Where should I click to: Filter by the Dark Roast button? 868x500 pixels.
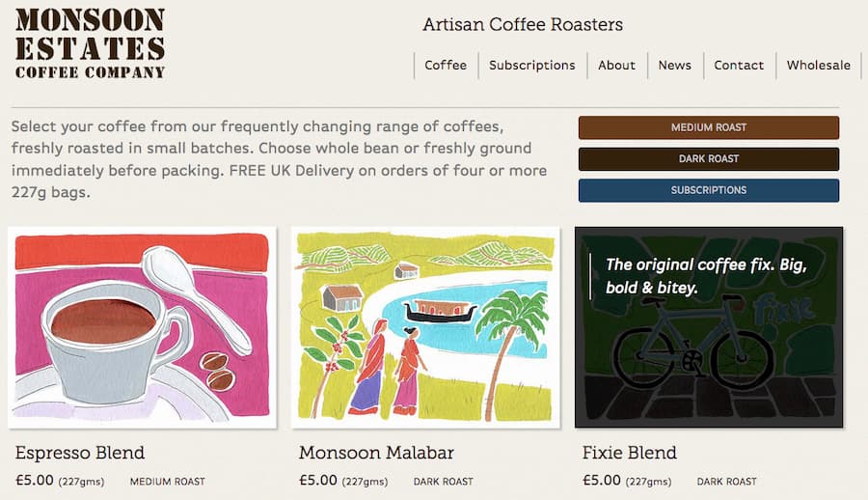tap(709, 159)
